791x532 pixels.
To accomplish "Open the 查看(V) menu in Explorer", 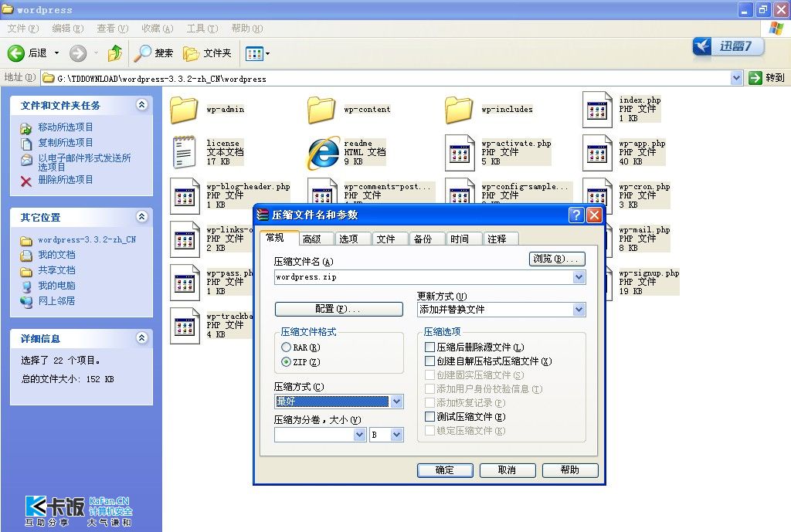I will (113, 29).
